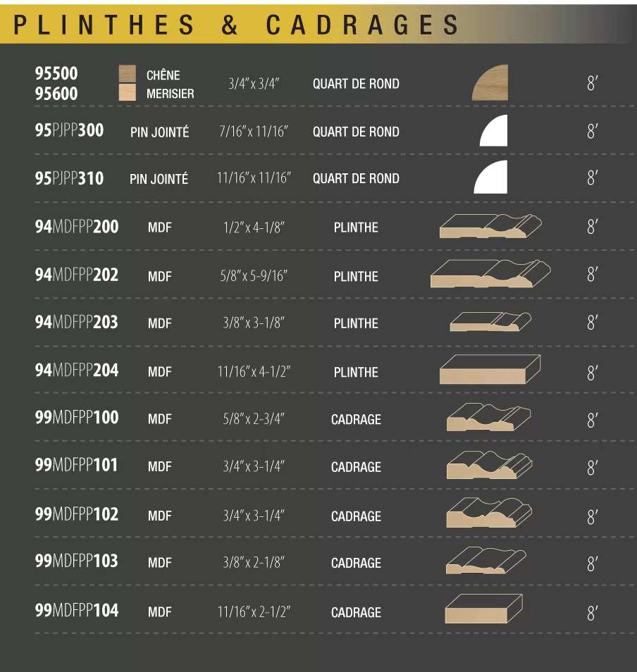Image resolution: width=637 pixels, height=672 pixels.
Task: Click the cadrage profile image for 99MDFPP102
Action: pyautogui.click(x=489, y=513)
